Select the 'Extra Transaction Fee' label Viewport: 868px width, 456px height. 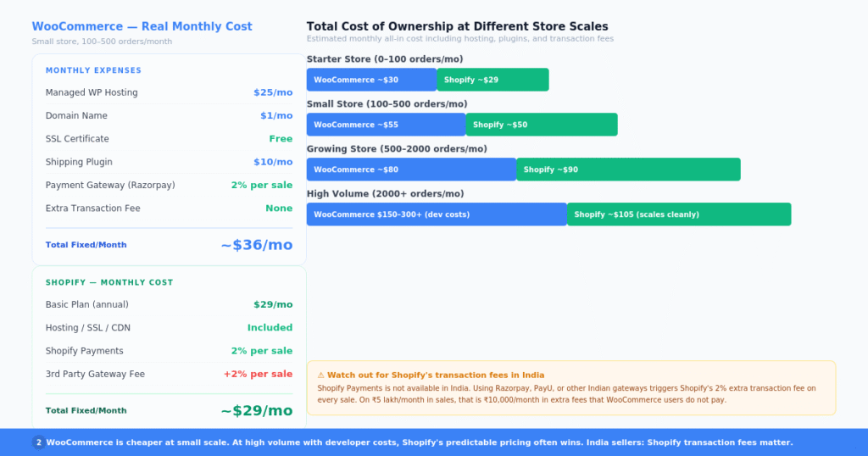92,208
